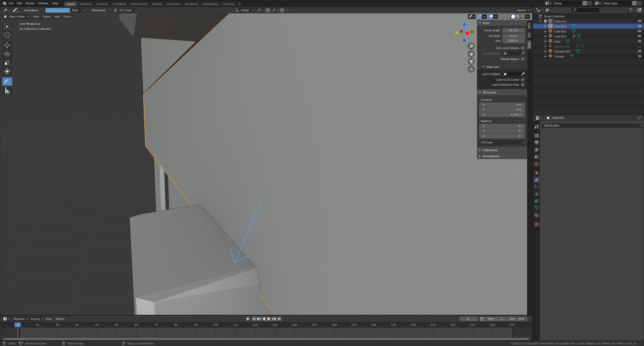Toggle camera view button in viewport
Screen dimensions: 644x346
471,62
